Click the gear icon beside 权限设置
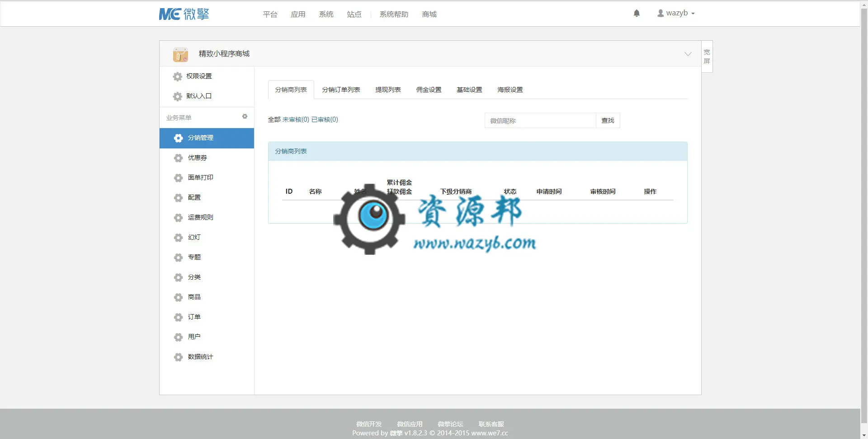The height and width of the screenshot is (439, 868). coord(178,76)
